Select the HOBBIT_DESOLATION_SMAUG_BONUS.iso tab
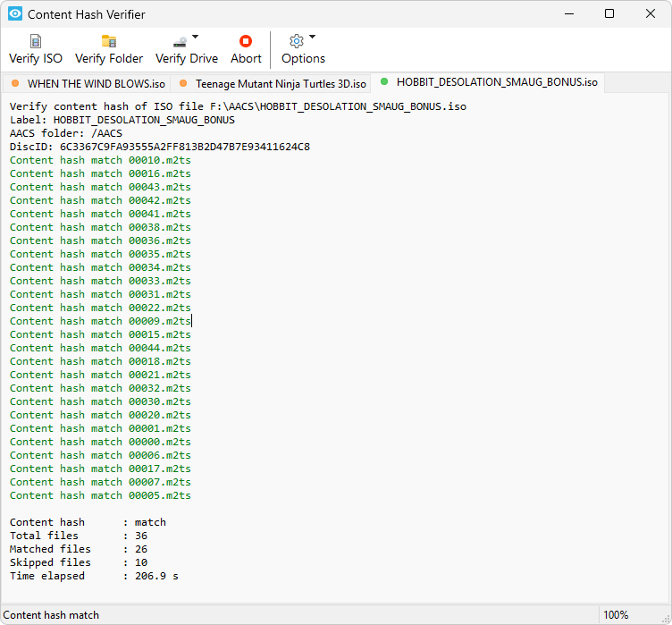 (x=489, y=82)
